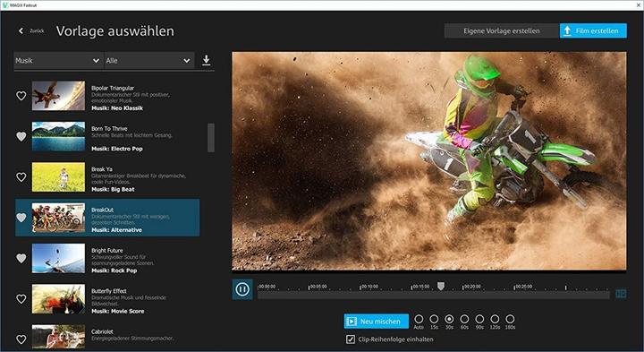
Task: Click 'Musik: Neo Klassik' text
Action: coord(117,108)
